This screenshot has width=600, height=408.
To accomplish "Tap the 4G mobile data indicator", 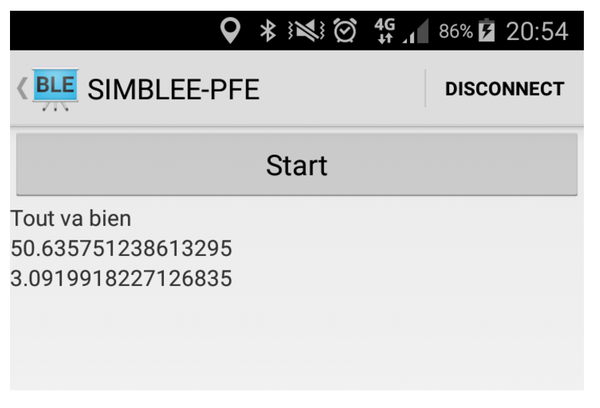I will pos(385,31).
